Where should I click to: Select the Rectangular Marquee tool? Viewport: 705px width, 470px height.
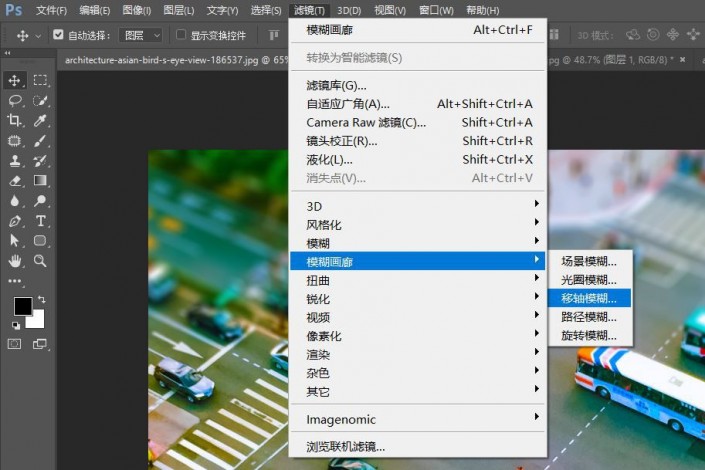pos(40,81)
